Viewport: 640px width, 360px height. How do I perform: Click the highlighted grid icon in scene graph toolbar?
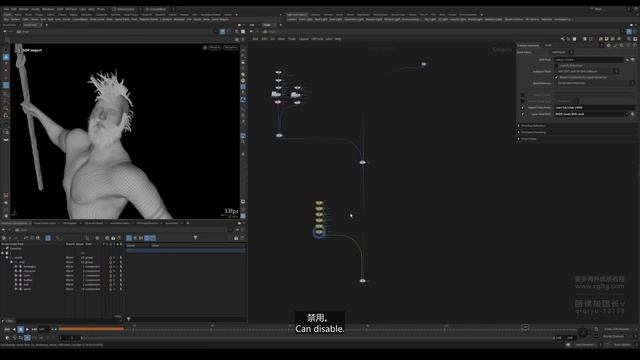click(x=48, y=238)
